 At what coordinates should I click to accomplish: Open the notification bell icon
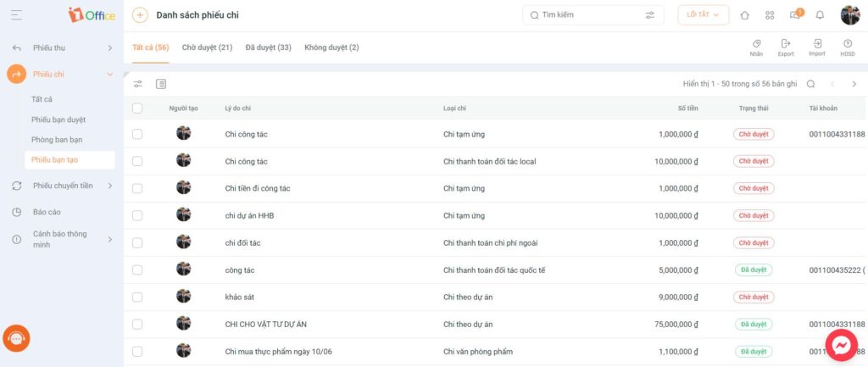click(820, 15)
